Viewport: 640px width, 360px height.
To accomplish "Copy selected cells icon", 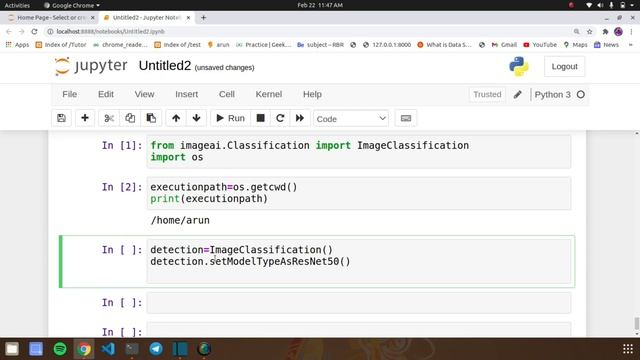I will [130, 118].
